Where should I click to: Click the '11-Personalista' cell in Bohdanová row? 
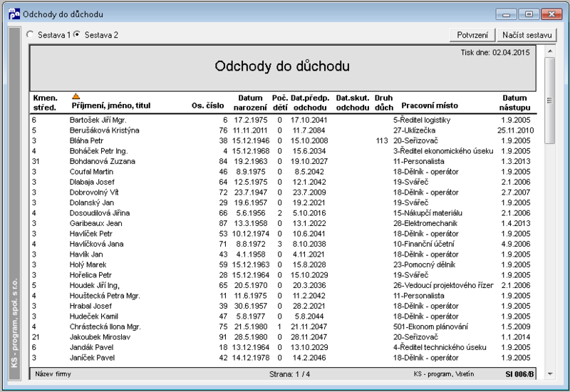(x=418, y=162)
